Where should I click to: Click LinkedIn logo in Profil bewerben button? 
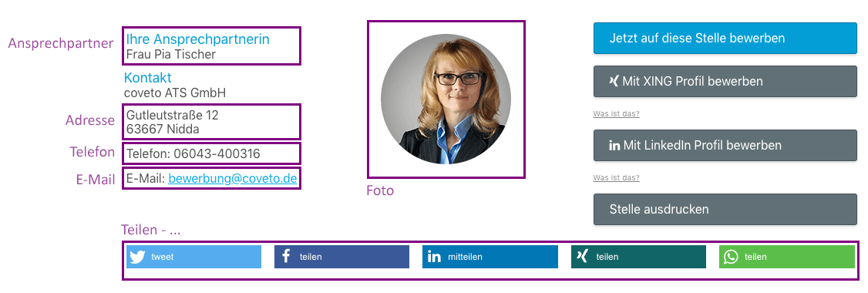pyautogui.click(x=614, y=146)
